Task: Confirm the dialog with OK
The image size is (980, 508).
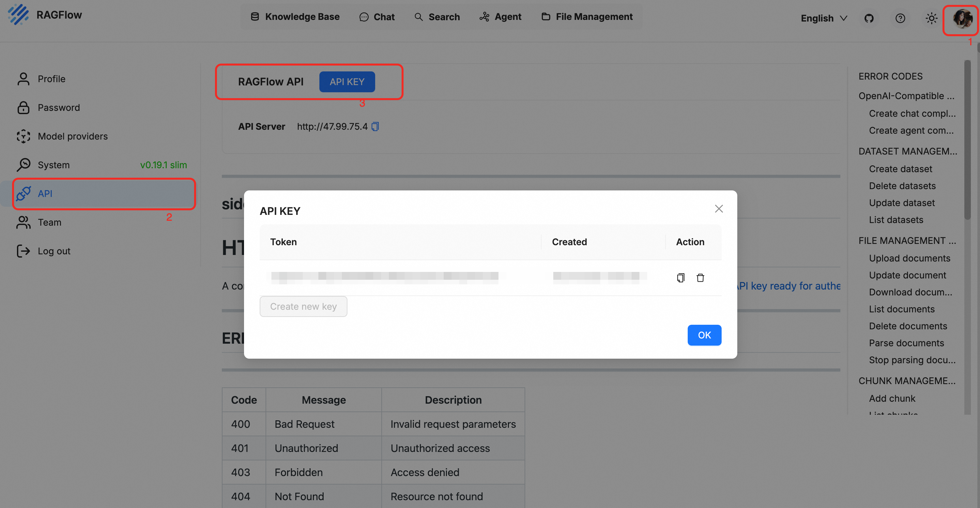Action: click(704, 335)
